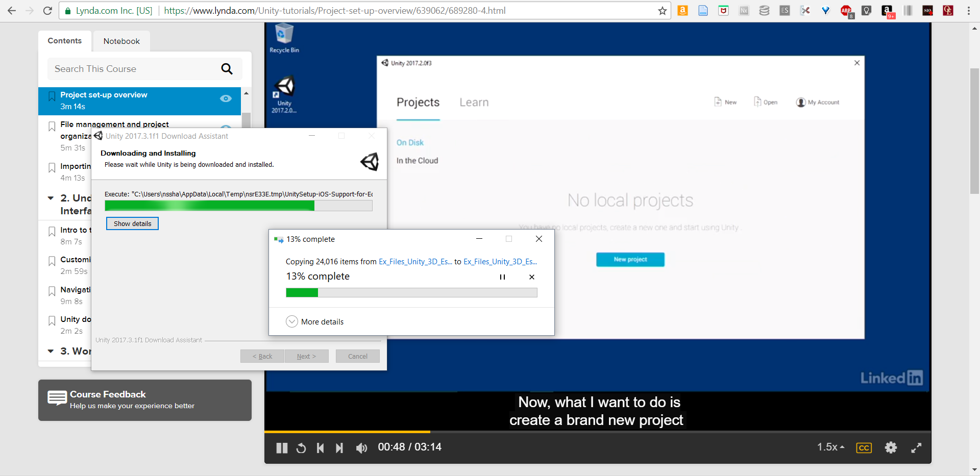Reload the Lynda.com page
The image size is (980, 476).
[x=47, y=11]
